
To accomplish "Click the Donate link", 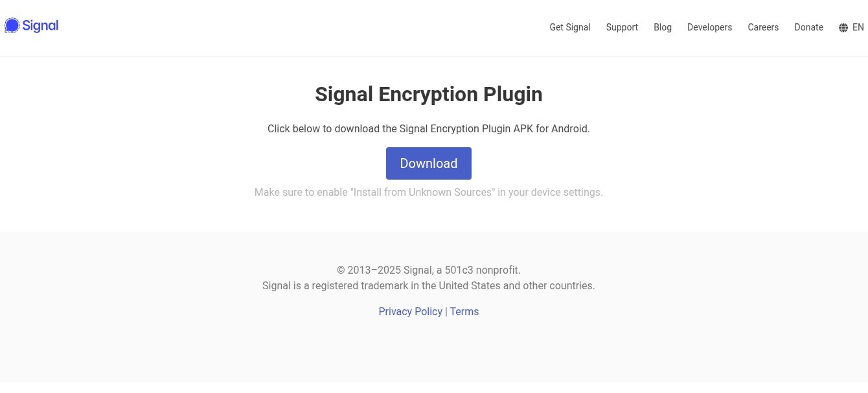I will pos(808,27).
